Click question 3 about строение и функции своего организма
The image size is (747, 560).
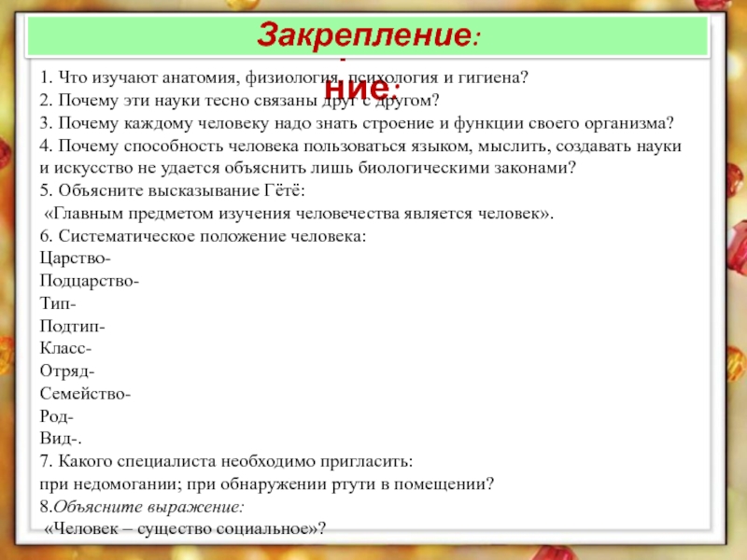(x=357, y=123)
